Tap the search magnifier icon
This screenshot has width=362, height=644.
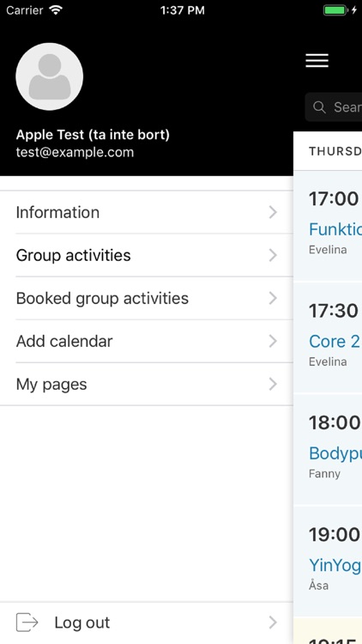(x=319, y=107)
